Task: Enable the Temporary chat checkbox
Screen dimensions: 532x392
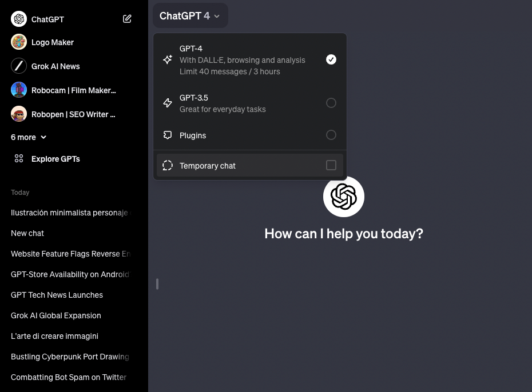Action: (x=331, y=165)
